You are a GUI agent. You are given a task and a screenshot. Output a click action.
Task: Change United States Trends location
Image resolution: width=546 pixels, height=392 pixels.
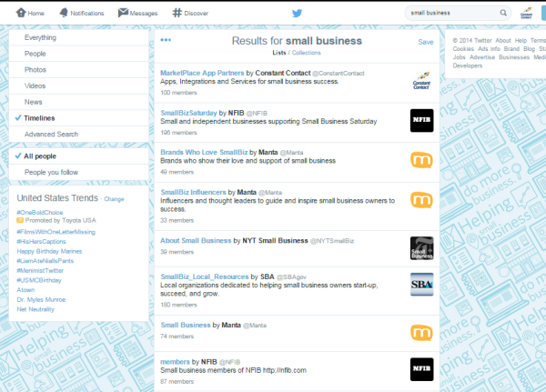[114, 199]
